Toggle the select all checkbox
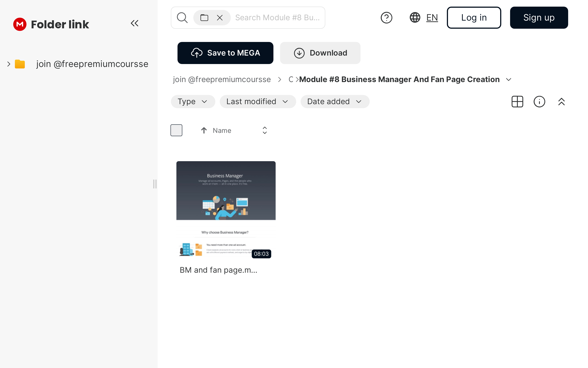Image resolution: width=588 pixels, height=368 pixels. click(x=176, y=130)
